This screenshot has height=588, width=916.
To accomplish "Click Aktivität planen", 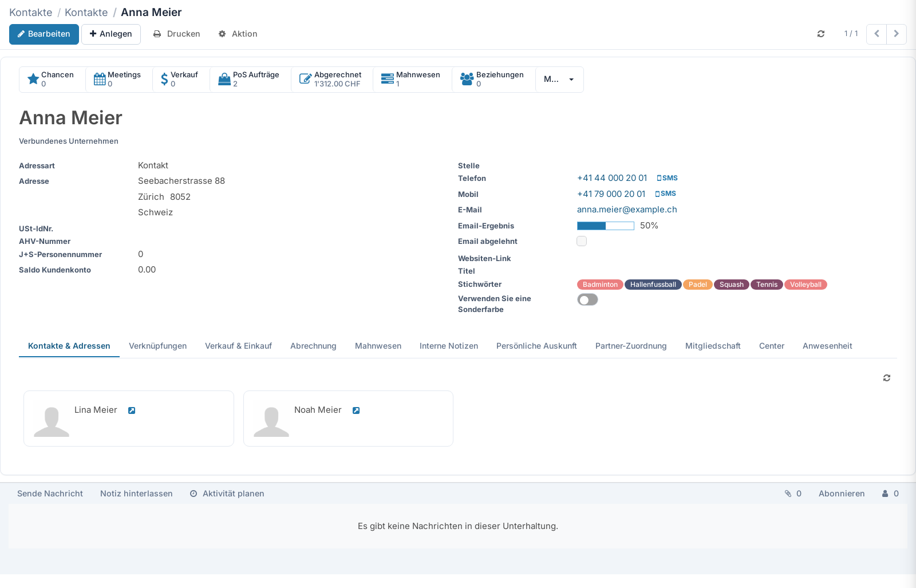I will [x=227, y=494].
